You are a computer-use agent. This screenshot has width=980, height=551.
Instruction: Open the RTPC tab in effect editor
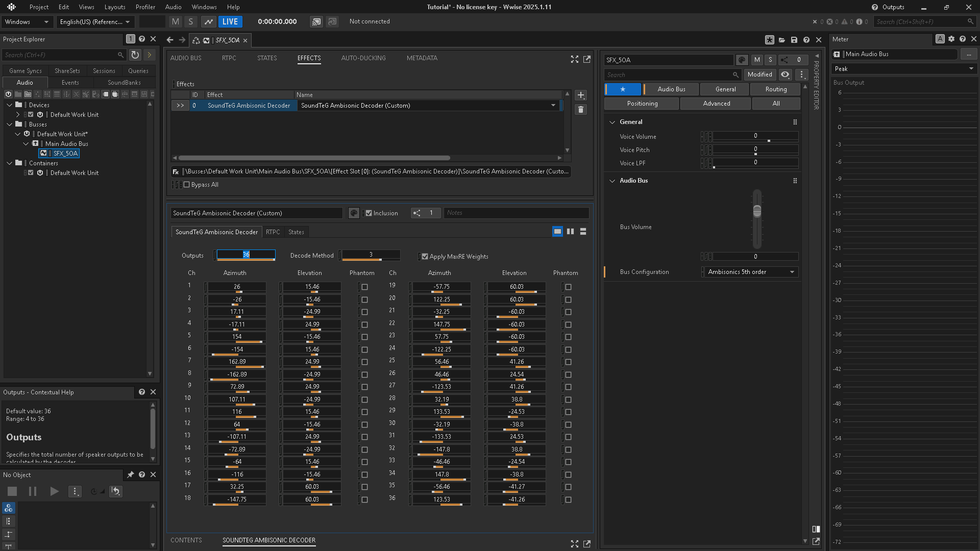pyautogui.click(x=273, y=232)
